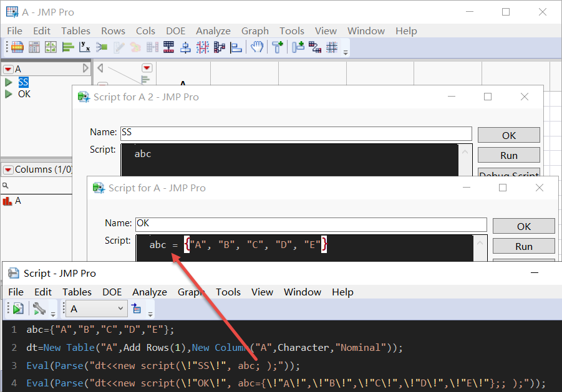Image resolution: width=562 pixels, height=392 pixels.
Task: Select column A in the Columns list
Action: pos(18,201)
